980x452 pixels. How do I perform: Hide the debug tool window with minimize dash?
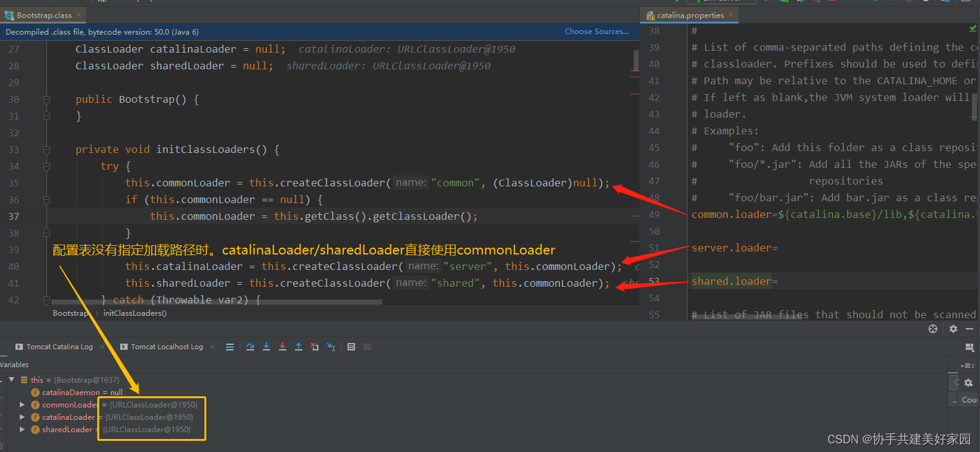(969, 329)
